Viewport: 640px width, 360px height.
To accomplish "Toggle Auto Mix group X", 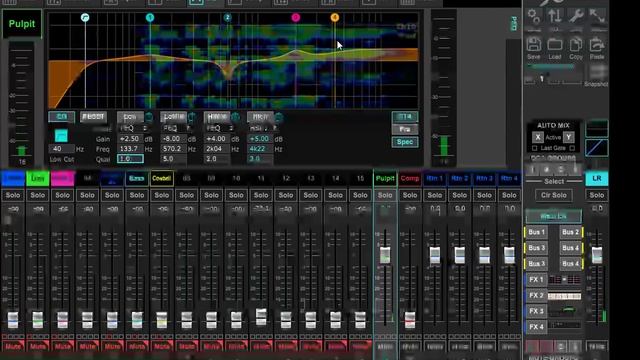I will [x=538, y=137].
